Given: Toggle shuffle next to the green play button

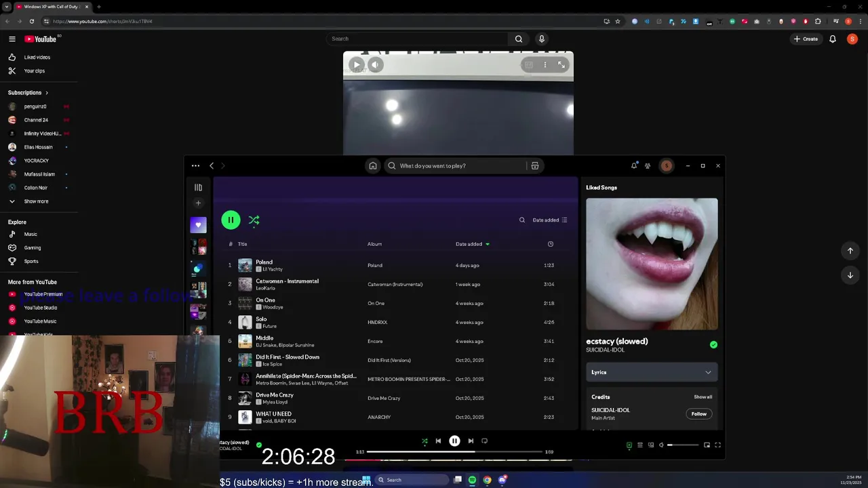Looking at the screenshot, I should (x=254, y=220).
